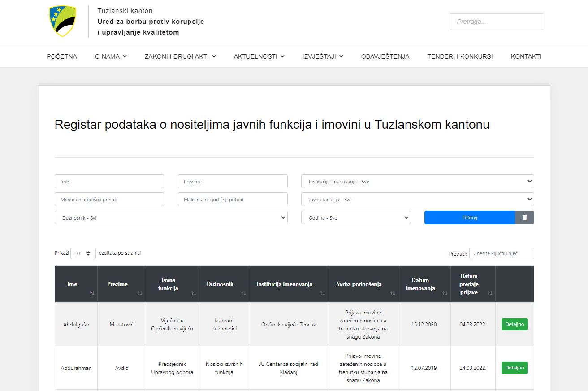
Task: Focus the Minimalni godišnji prihod field
Action: click(x=109, y=200)
